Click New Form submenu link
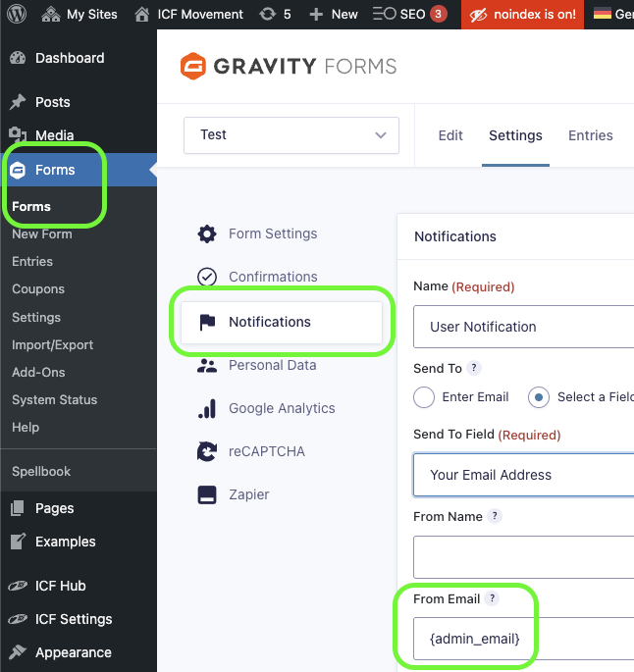This screenshot has width=634, height=672. pyautogui.click(x=42, y=234)
